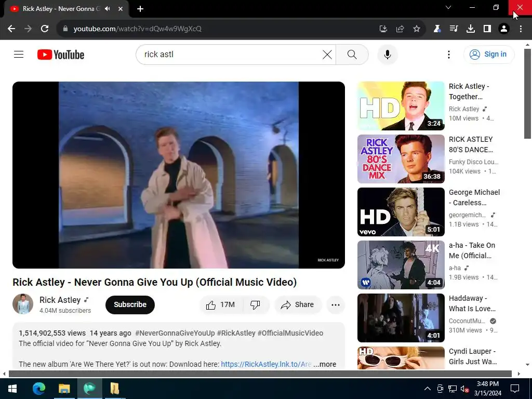Toggle the browser side panel icon
Screen dimensions: 532x399
pos(487,29)
